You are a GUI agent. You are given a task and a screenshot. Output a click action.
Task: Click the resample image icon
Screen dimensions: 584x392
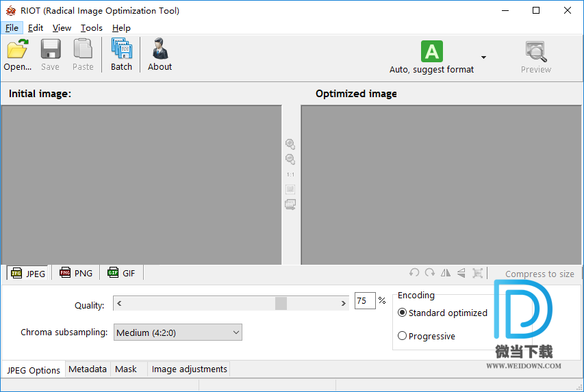[x=477, y=273]
